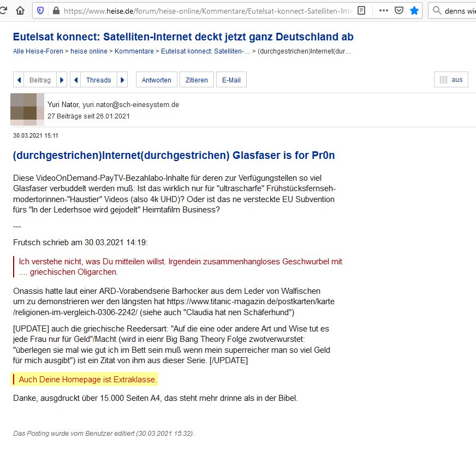Toggle the rating bars 'aus' switch
The height and width of the screenshot is (450, 476).
(x=451, y=80)
